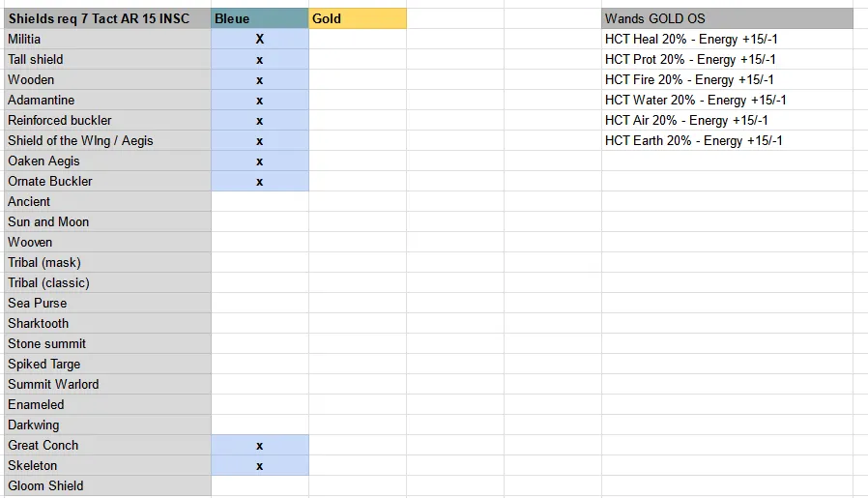Click the HCT Heal 20% Energy cell
This screenshot has height=498, width=868.
[x=728, y=39]
